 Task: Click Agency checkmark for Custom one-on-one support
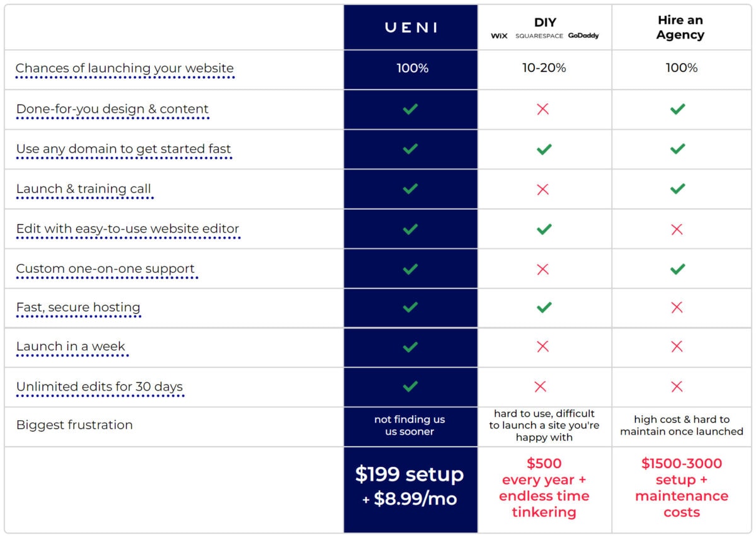[x=678, y=269]
